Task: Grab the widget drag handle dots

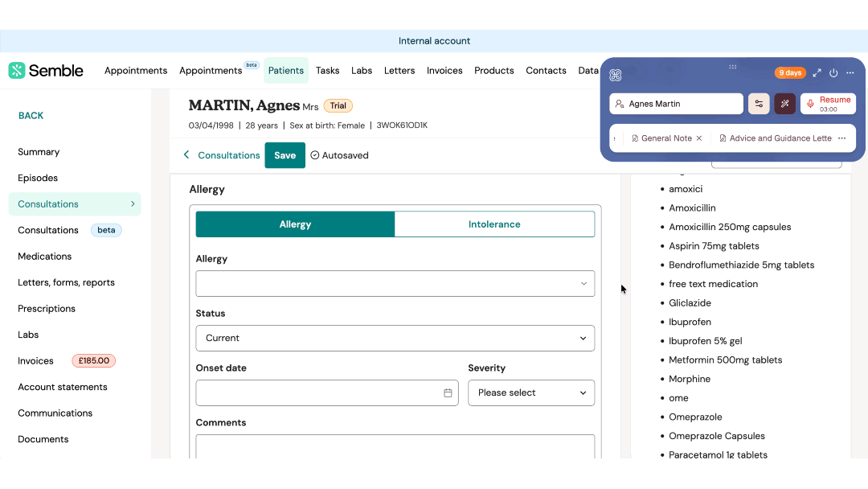Action: (x=733, y=67)
